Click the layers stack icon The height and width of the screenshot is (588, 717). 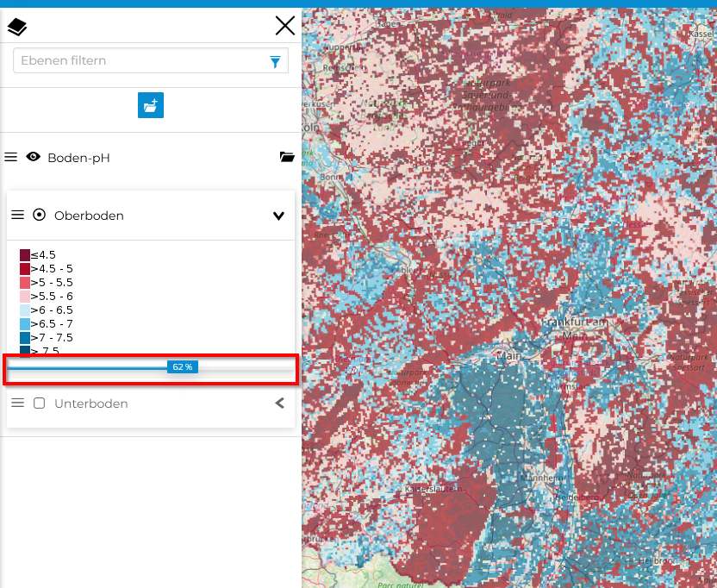(17, 28)
